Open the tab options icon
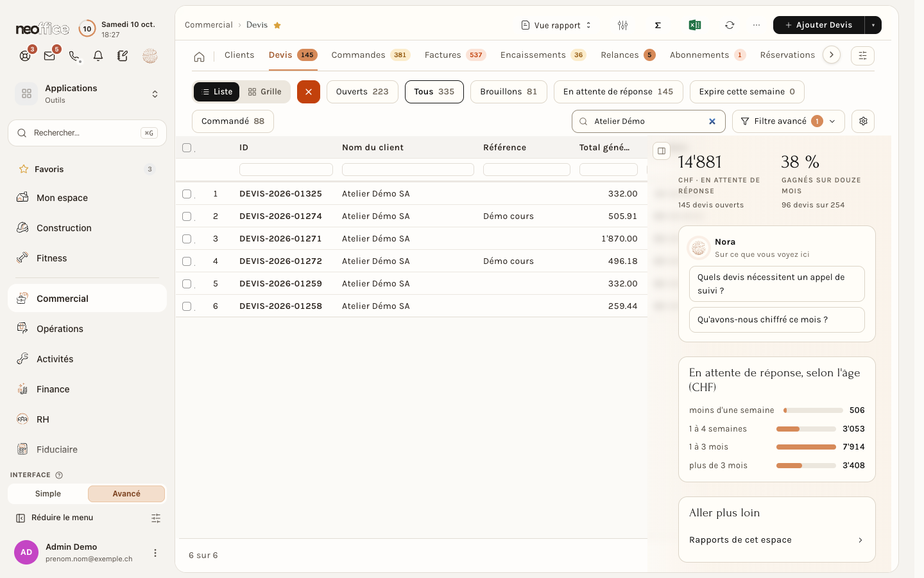The height and width of the screenshot is (578, 924). coord(862,56)
